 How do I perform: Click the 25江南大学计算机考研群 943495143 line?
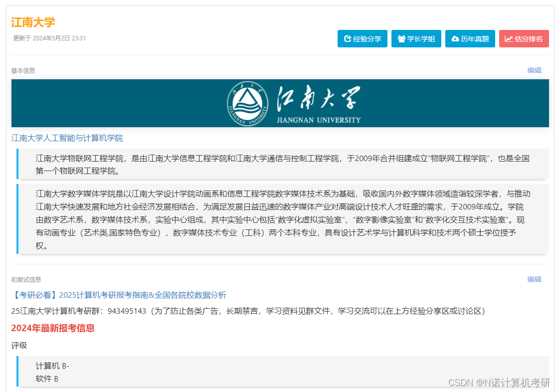(x=248, y=311)
